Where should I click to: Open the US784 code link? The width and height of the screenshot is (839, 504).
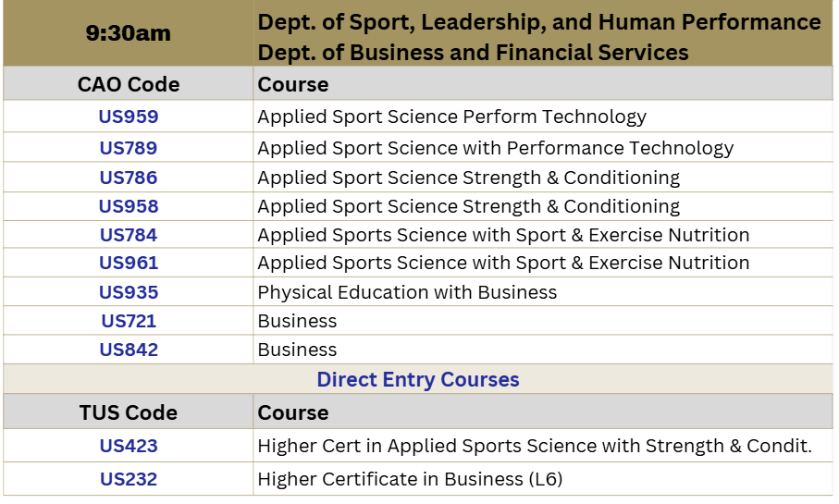pos(129,235)
